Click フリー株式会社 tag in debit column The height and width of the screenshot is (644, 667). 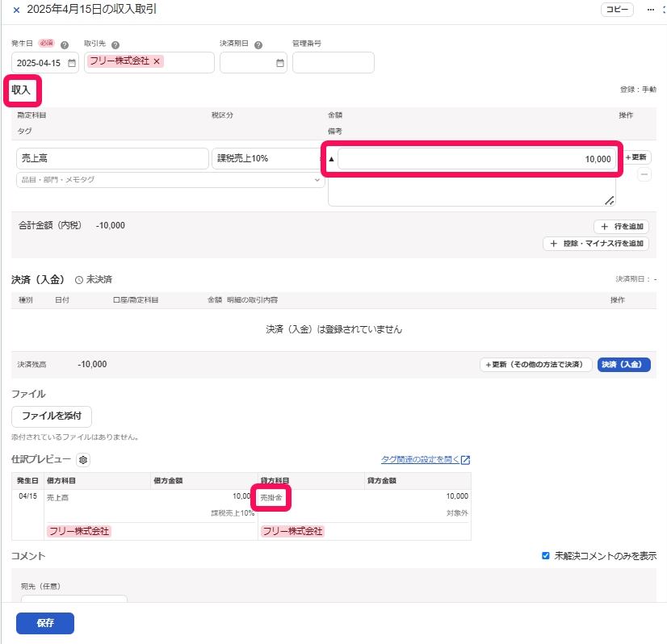tap(79, 531)
